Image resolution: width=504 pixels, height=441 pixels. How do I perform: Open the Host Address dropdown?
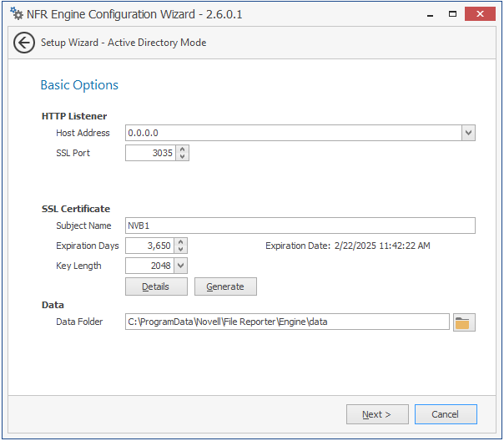point(468,133)
